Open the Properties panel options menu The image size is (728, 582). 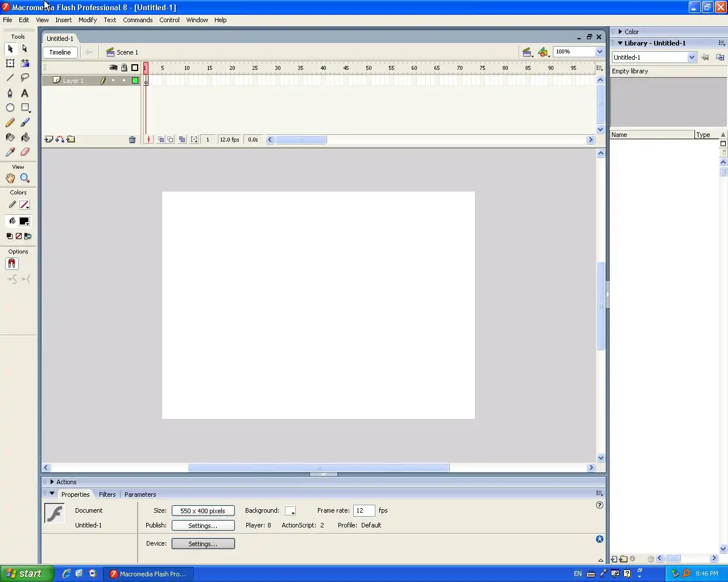[599, 493]
